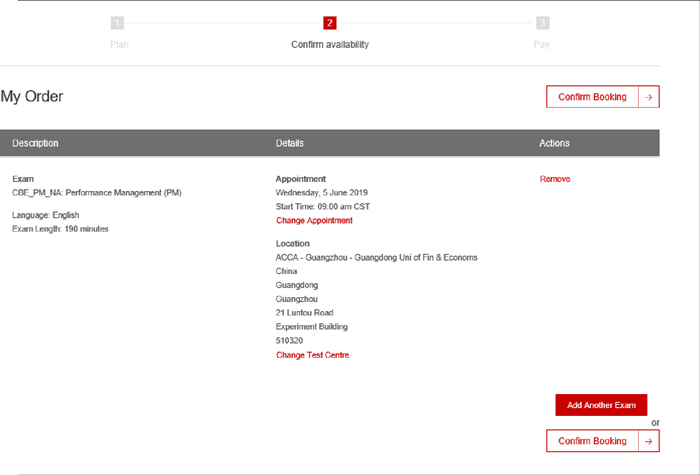Click the step 1 number icon

click(x=118, y=22)
